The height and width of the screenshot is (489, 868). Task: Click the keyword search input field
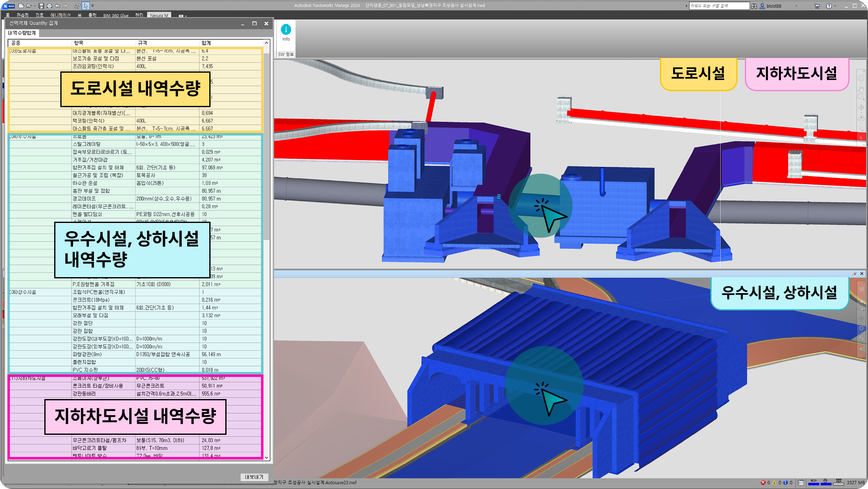(x=718, y=6)
